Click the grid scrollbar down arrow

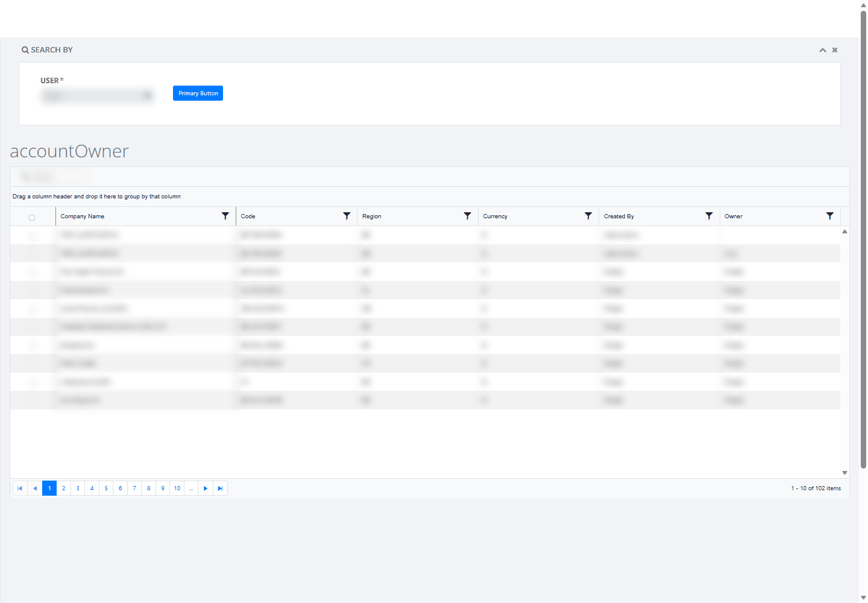[844, 473]
